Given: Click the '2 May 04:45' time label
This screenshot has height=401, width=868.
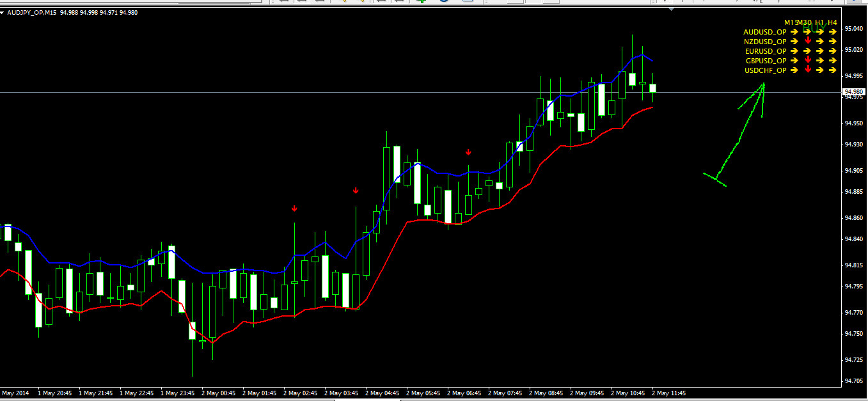Looking at the screenshot, I should point(383,393).
